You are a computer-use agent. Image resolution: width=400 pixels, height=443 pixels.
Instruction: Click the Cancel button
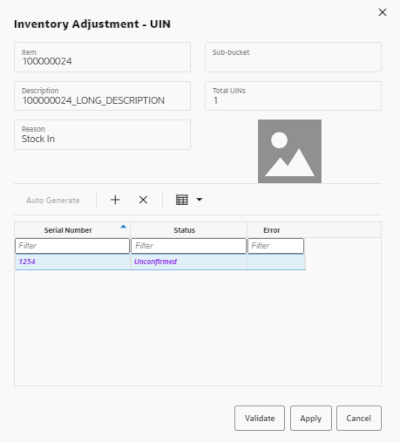coord(359,418)
